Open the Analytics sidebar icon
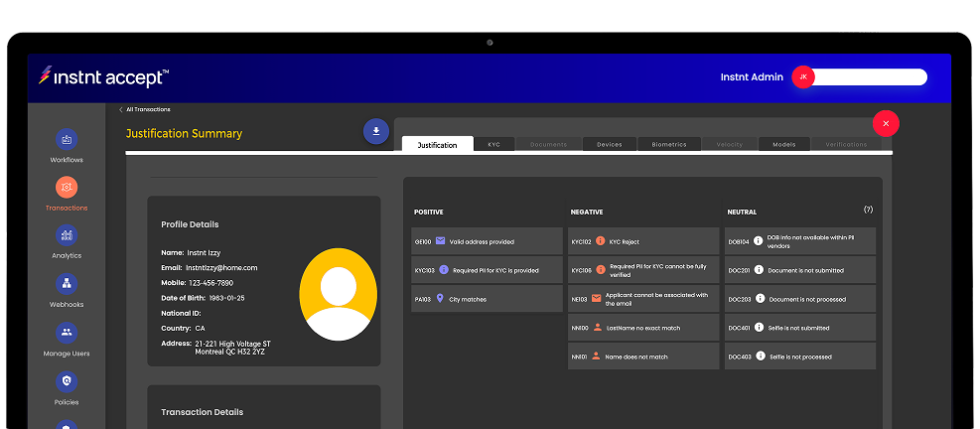The height and width of the screenshot is (429, 980). pyautogui.click(x=67, y=235)
